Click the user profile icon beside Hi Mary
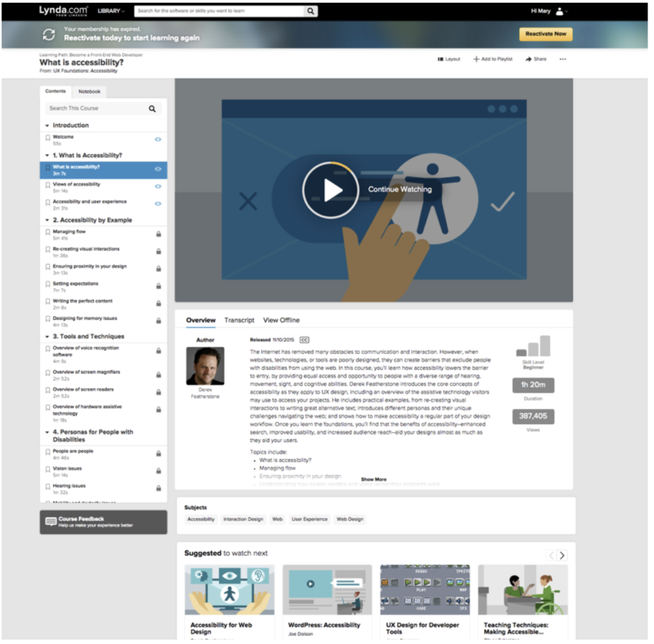The height and width of the screenshot is (644, 654). click(559, 11)
